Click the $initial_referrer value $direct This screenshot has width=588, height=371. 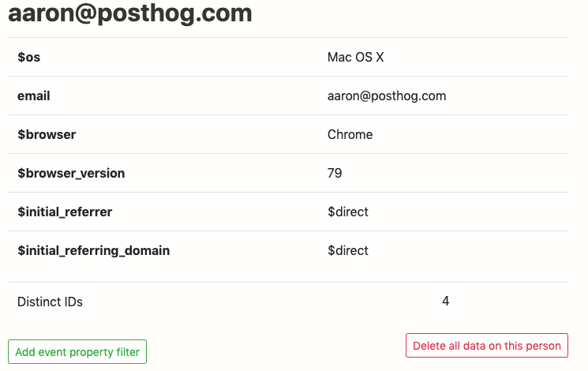[x=348, y=212]
